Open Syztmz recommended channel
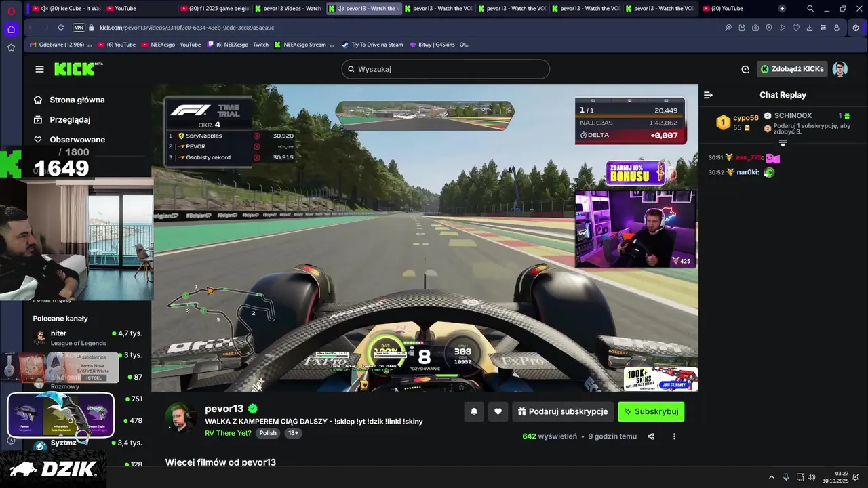The width and height of the screenshot is (868, 488). click(88, 443)
